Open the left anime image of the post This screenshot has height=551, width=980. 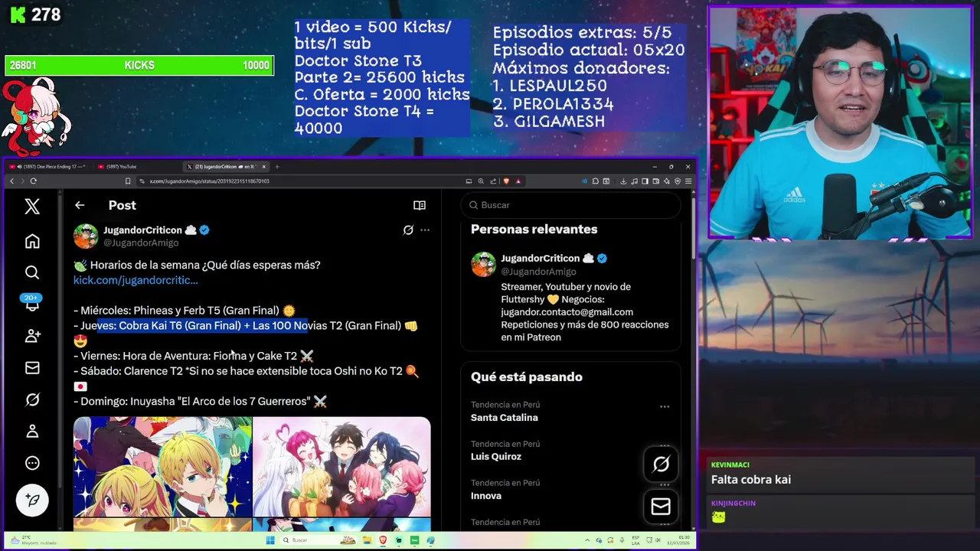pyautogui.click(x=162, y=467)
